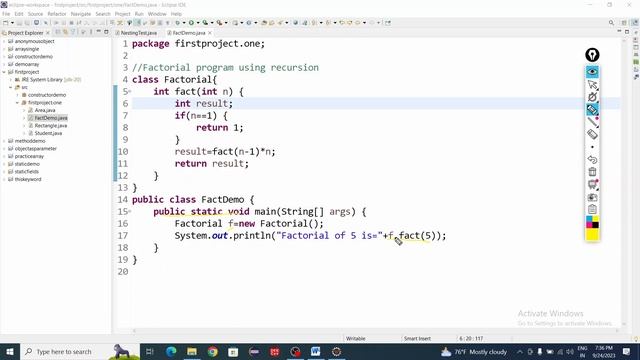Viewport: 640px width, 360px height.
Task: Expand the constructordemo package under src
Action: tap(18, 95)
